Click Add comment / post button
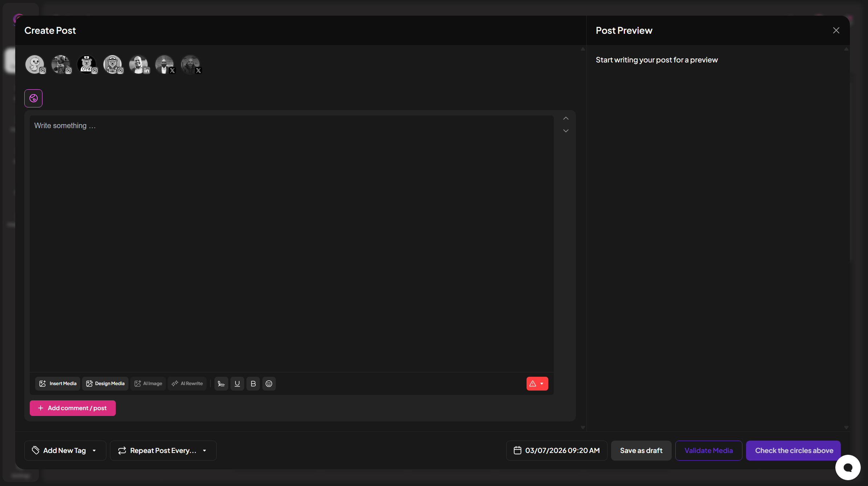 [x=73, y=408]
